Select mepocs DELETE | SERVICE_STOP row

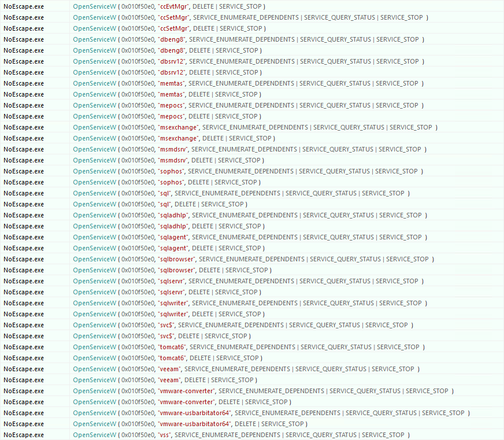coord(252,116)
